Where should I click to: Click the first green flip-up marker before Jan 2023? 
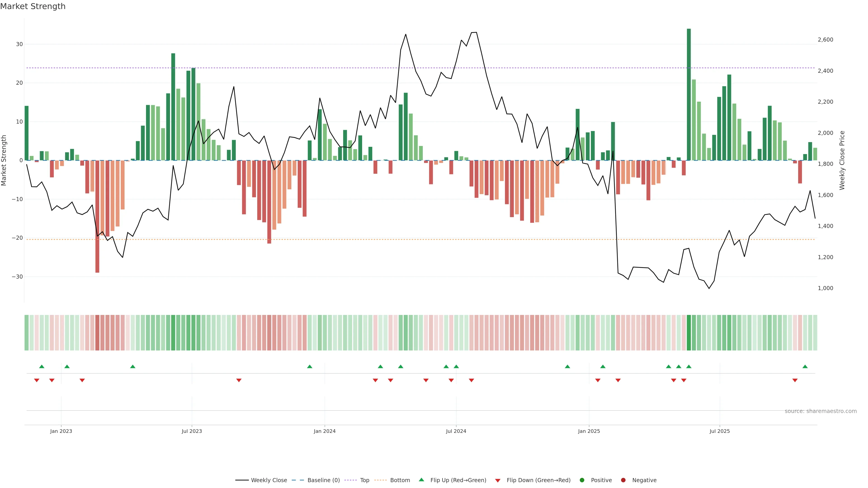42,366
